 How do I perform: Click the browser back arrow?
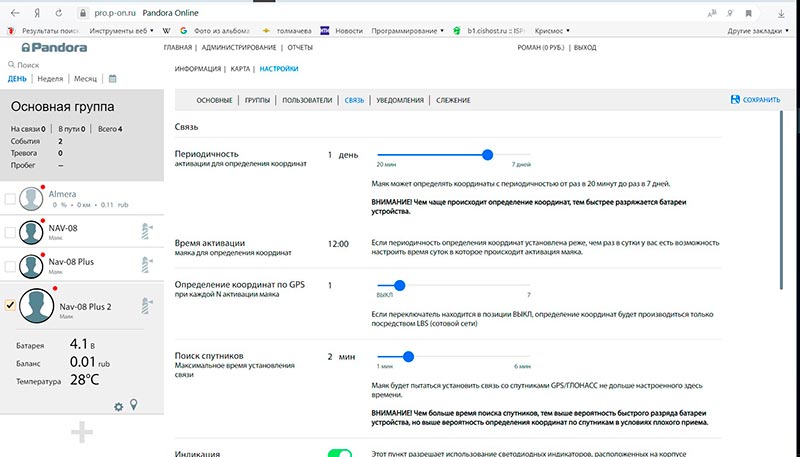[x=13, y=13]
